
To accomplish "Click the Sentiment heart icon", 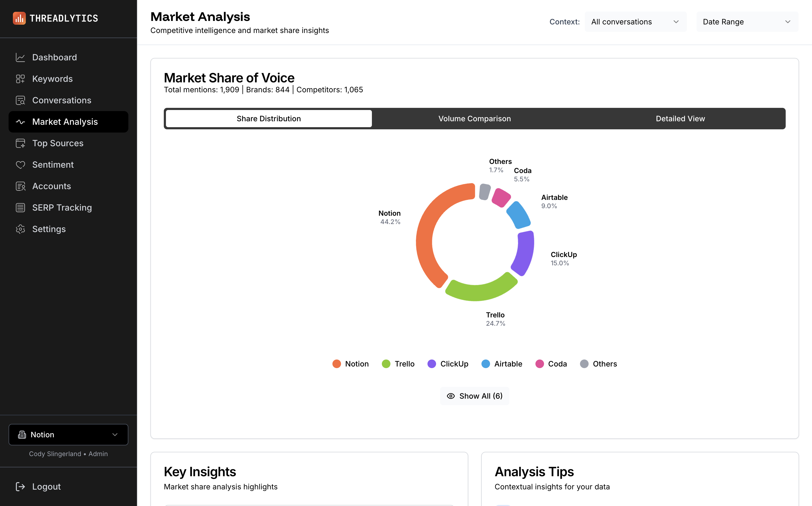I will tap(20, 165).
